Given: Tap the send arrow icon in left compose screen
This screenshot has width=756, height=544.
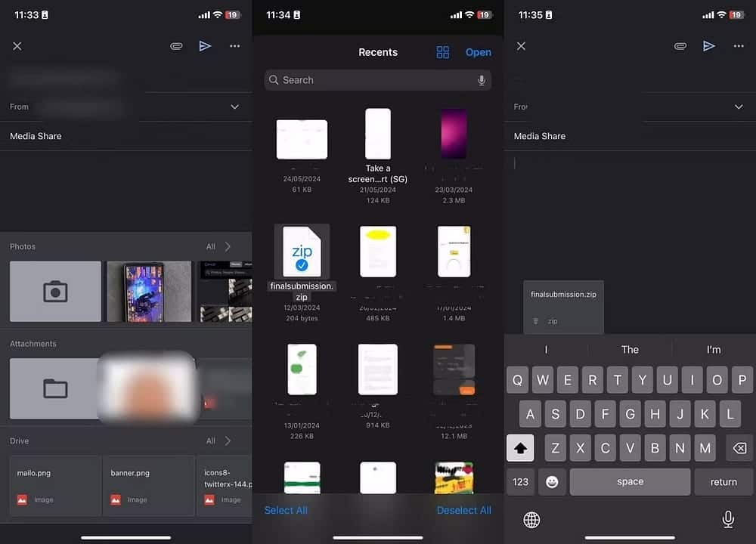Looking at the screenshot, I should coord(205,46).
